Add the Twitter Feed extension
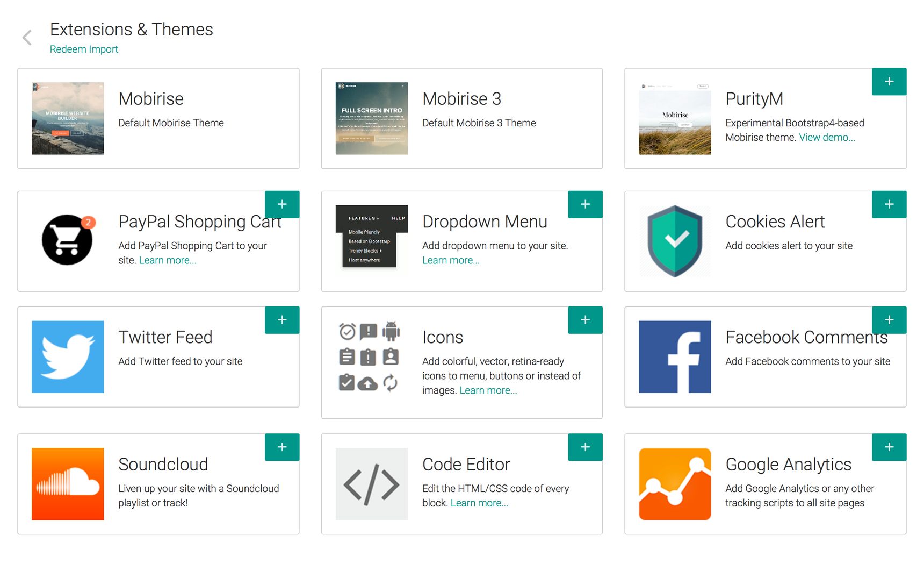Screen dimensions: 924x578 click(282, 320)
